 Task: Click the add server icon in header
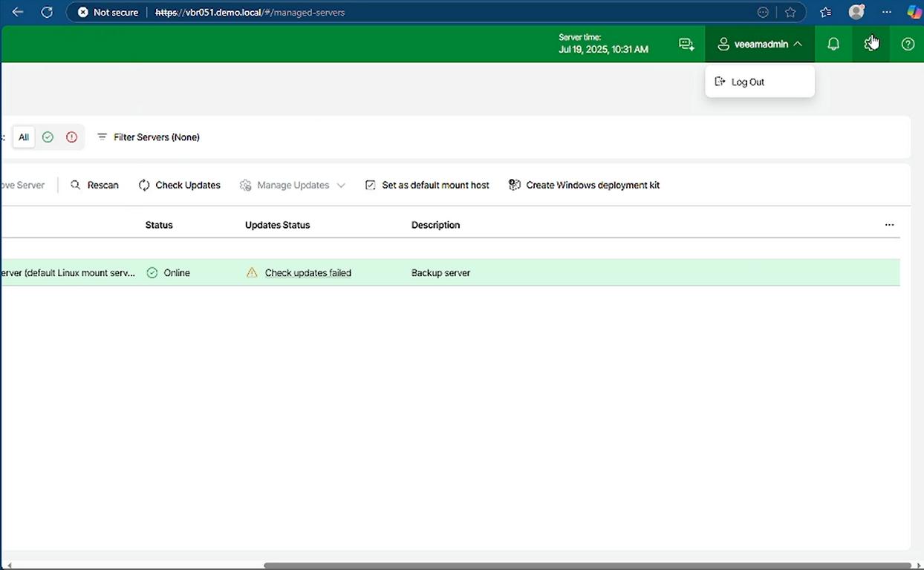click(686, 45)
